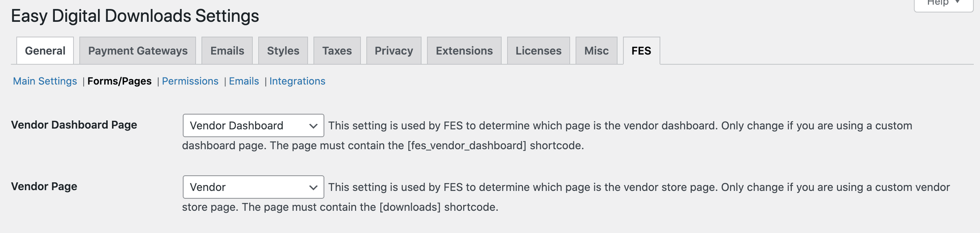Switch to the Payment Gateways tab
This screenshot has height=233, width=980.
138,51
